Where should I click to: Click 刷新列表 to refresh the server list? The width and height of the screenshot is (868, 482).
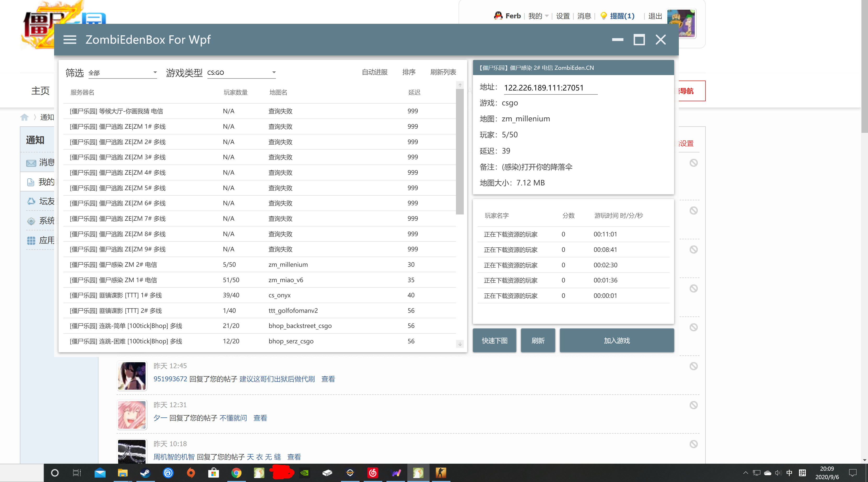tap(443, 72)
